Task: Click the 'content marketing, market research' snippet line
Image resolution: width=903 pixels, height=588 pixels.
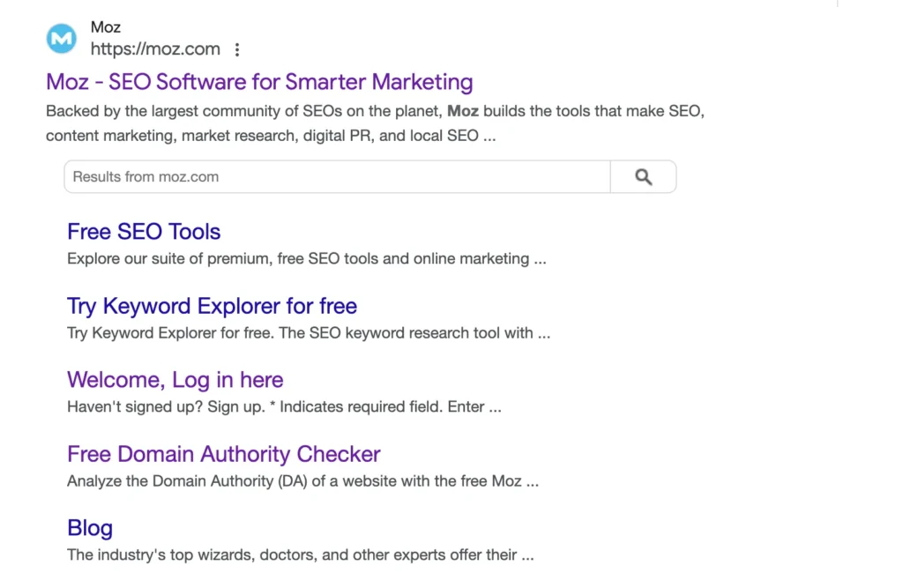Action: [x=270, y=136]
